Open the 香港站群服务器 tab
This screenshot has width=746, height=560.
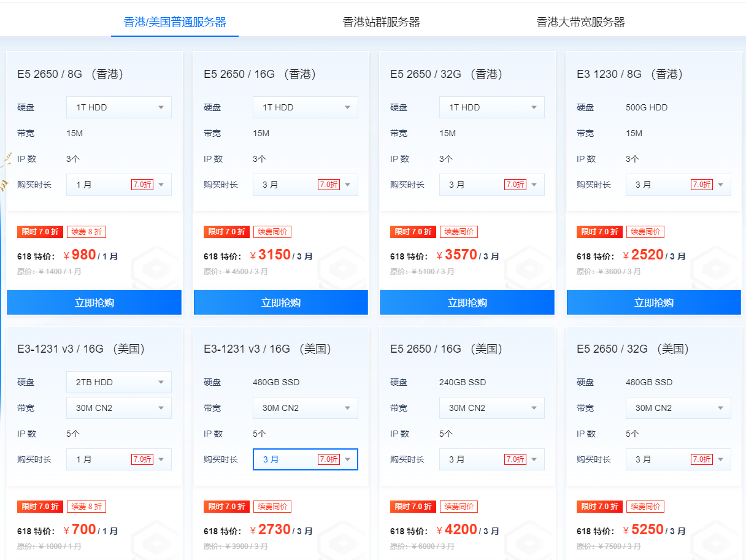tap(381, 22)
